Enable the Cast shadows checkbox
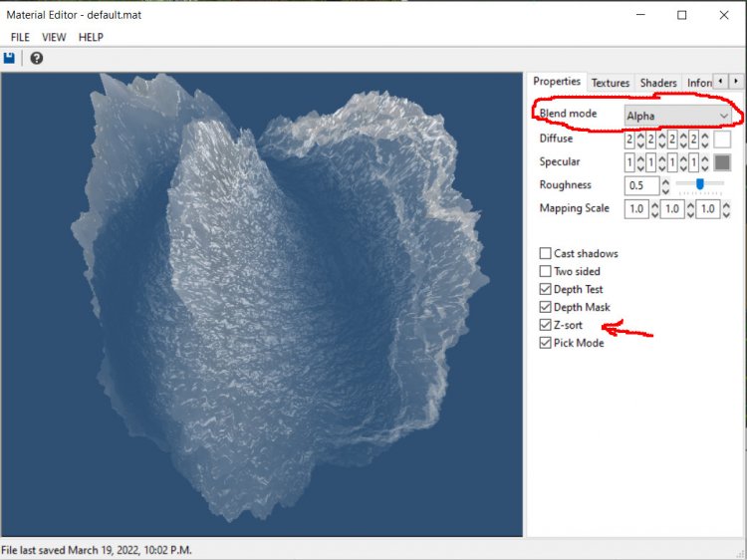The image size is (747, 560). pos(545,254)
